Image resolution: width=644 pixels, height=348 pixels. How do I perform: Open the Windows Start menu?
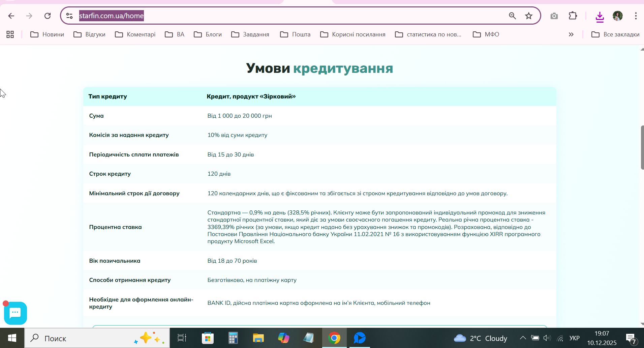[x=12, y=338]
